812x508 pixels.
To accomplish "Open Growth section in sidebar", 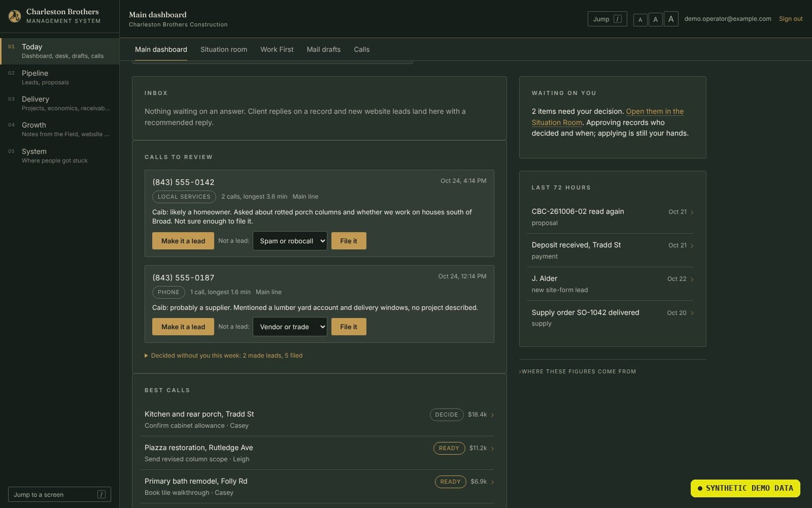I will [x=60, y=130].
